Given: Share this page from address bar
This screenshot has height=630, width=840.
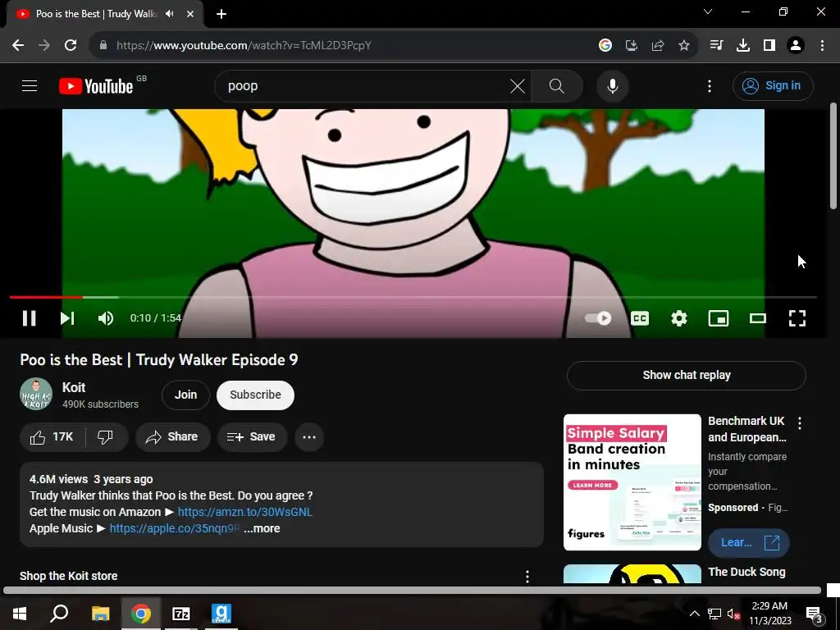Looking at the screenshot, I should (x=658, y=46).
